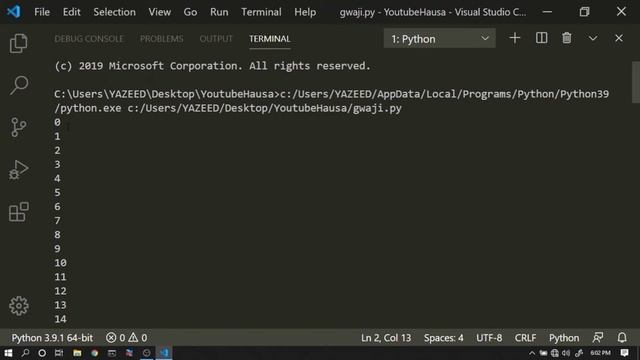Kill terminal with trash icon
The image size is (640, 360).
click(567, 38)
